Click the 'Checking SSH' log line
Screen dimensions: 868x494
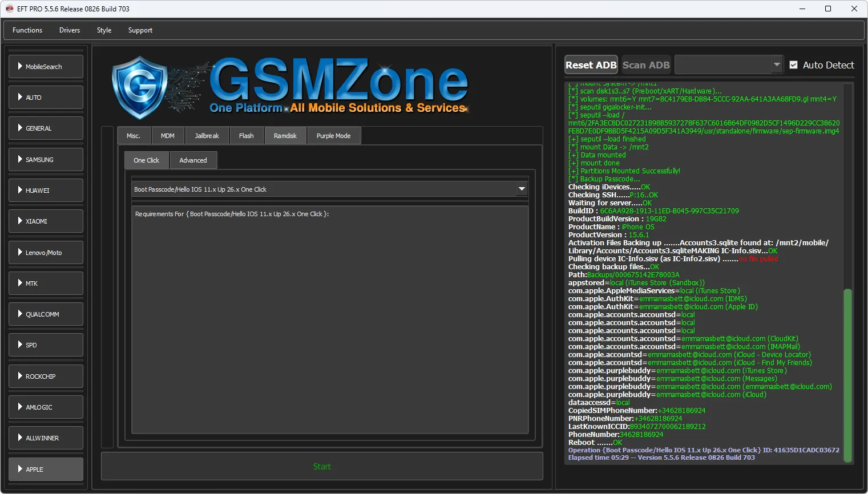tap(613, 195)
